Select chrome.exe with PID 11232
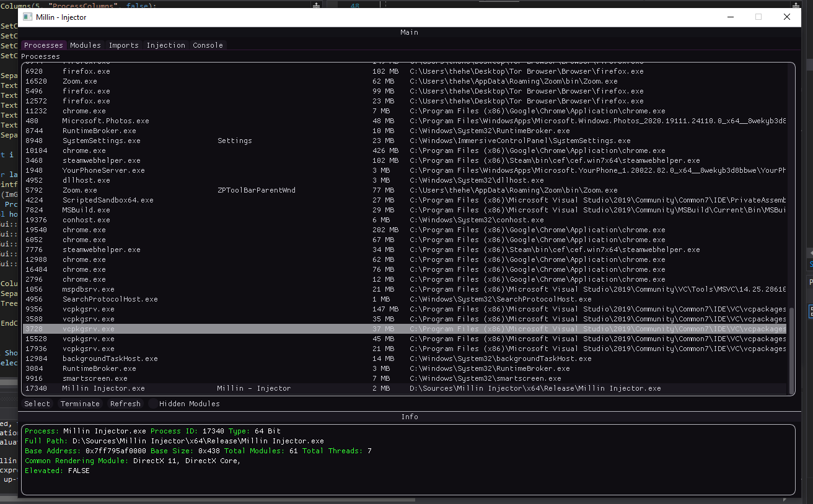The width and height of the screenshot is (813, 504). pos(405,111)
